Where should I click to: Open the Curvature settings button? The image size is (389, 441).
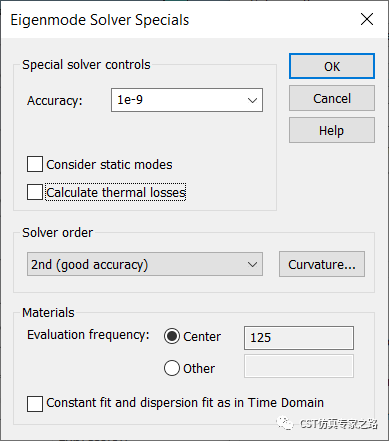(x=322, y=264)
